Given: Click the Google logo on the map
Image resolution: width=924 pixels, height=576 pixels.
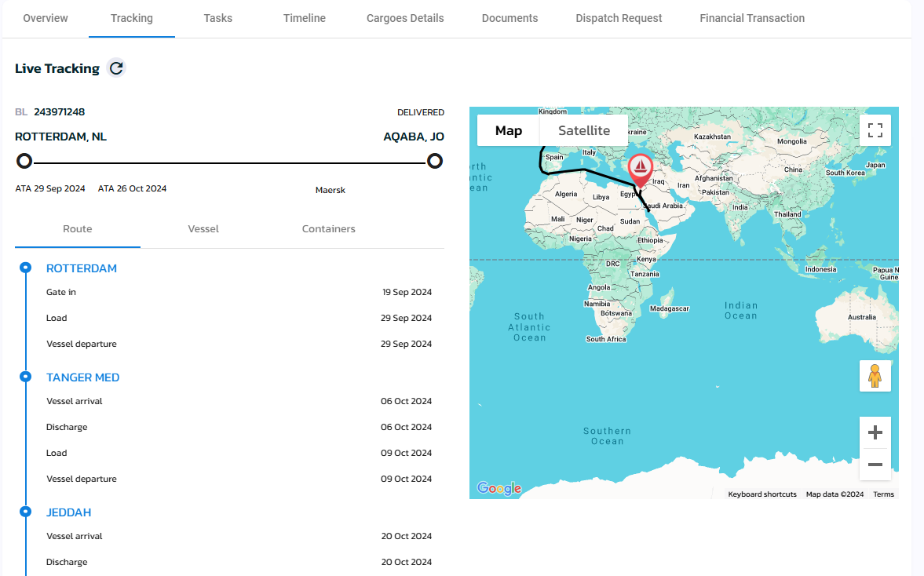Looking at the screenshot, I should coord(499,488).
